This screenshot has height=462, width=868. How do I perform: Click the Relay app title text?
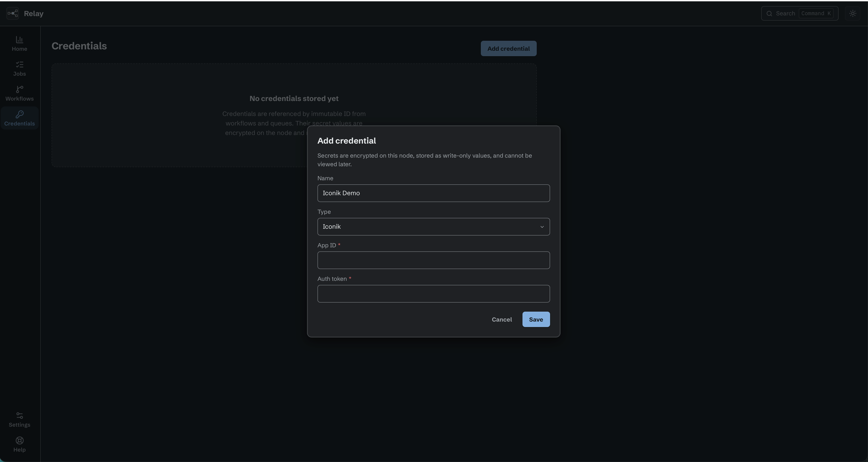tap(34, 14)
